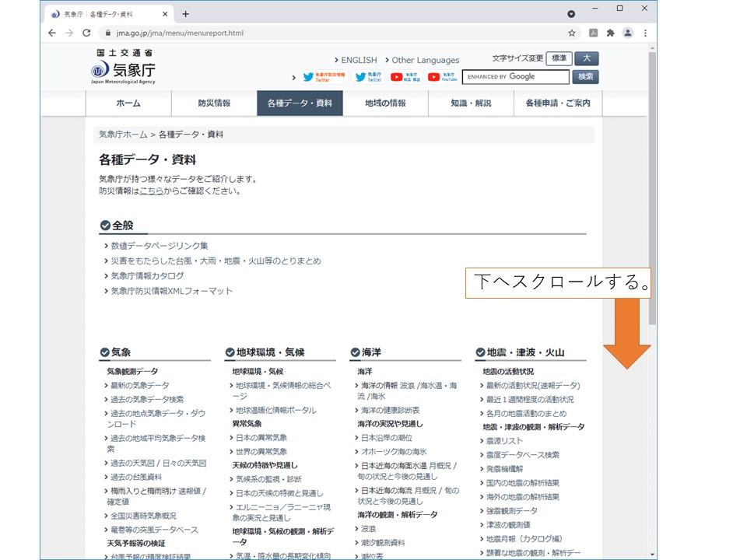The image size is (747, 560).
Task: Click the vertical scrollbar thumb
Action: 652,188
